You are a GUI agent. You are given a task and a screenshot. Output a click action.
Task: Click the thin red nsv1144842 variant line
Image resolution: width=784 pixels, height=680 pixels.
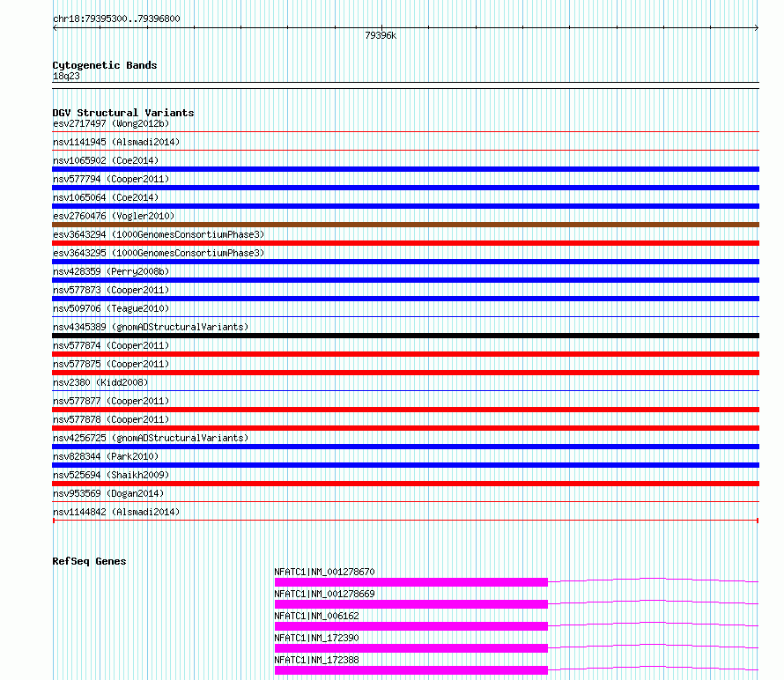click(x=405, y=521)
